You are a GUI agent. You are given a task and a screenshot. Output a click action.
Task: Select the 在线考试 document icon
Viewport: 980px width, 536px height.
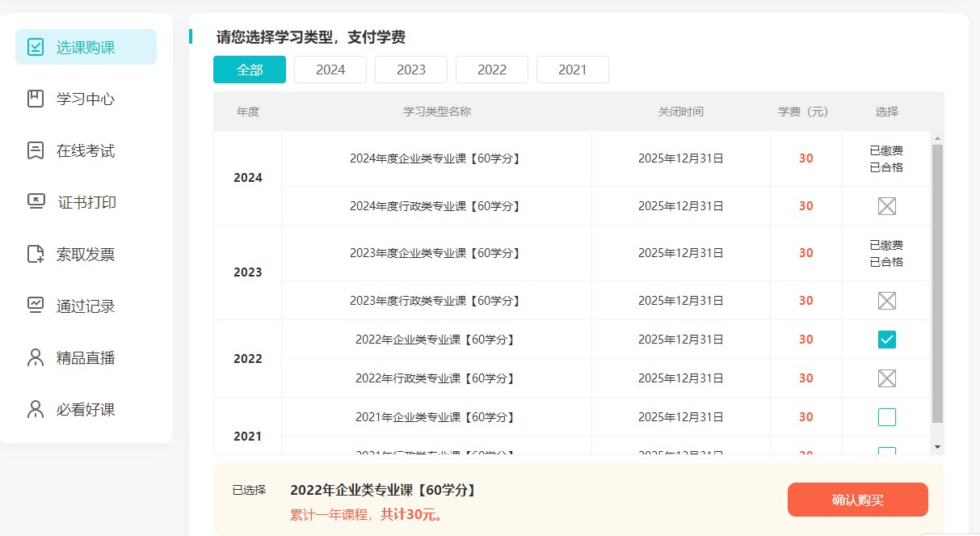tap(34, 150)
